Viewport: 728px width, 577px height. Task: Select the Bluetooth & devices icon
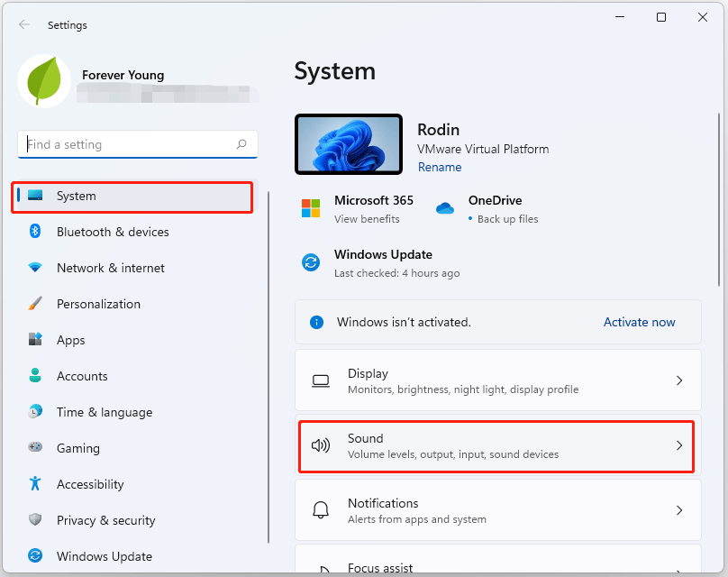click(35, 232)
